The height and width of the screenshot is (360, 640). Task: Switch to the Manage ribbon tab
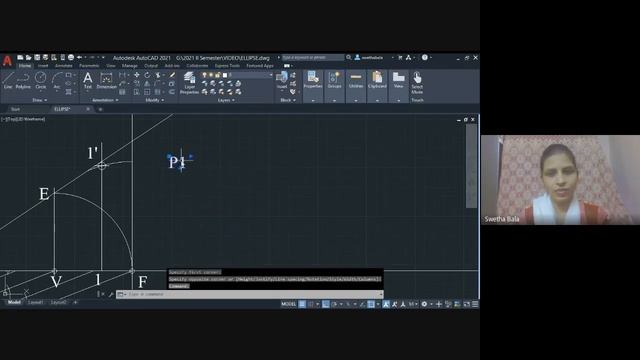tap(130, 66)
